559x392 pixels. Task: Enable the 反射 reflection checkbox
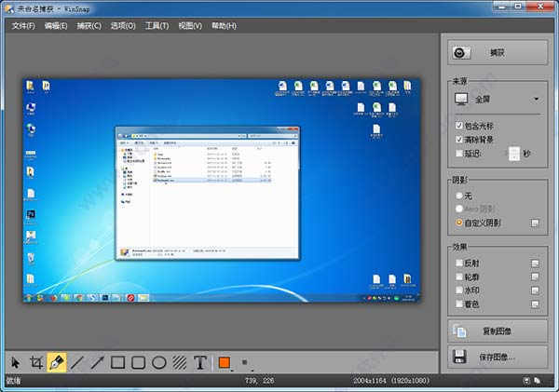click(x=459, y=263)
